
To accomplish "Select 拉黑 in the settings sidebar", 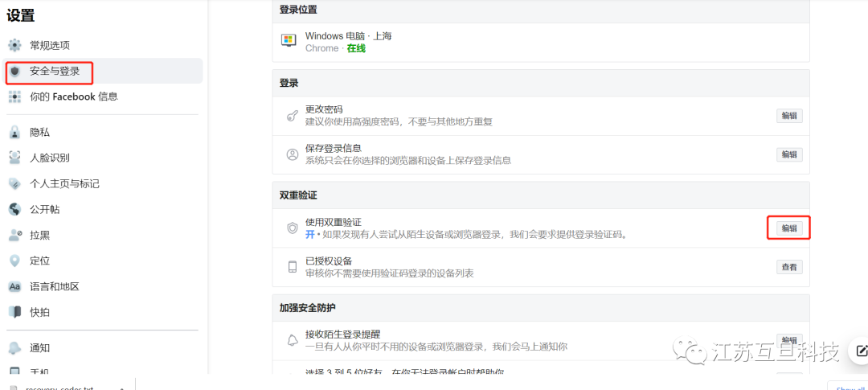I will 39,235.
